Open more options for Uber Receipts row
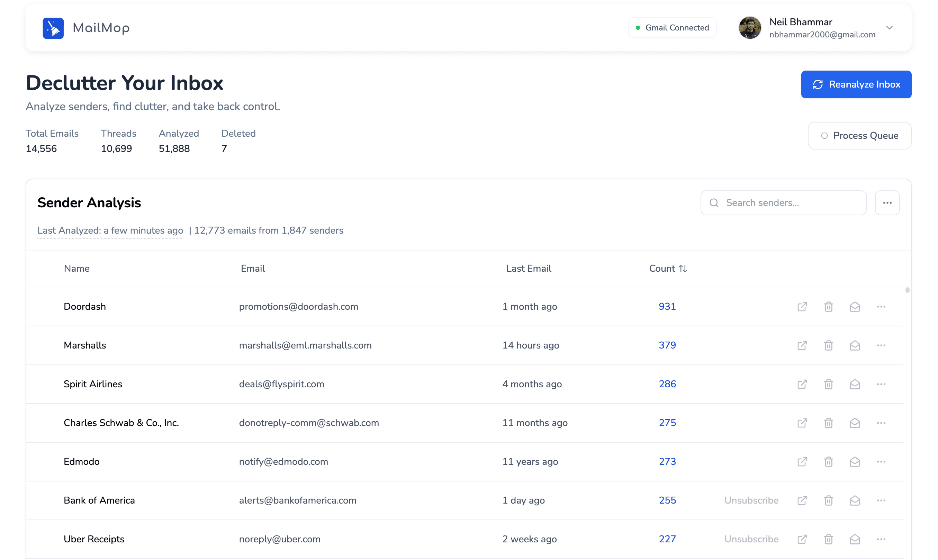This screenshot has width=938, height=560. [x=881, y=539]
